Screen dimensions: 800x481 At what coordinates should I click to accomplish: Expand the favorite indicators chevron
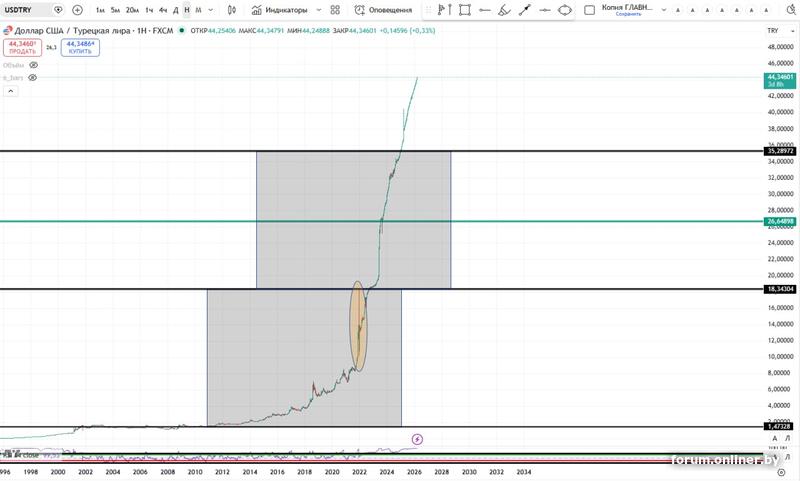[319, 10]
